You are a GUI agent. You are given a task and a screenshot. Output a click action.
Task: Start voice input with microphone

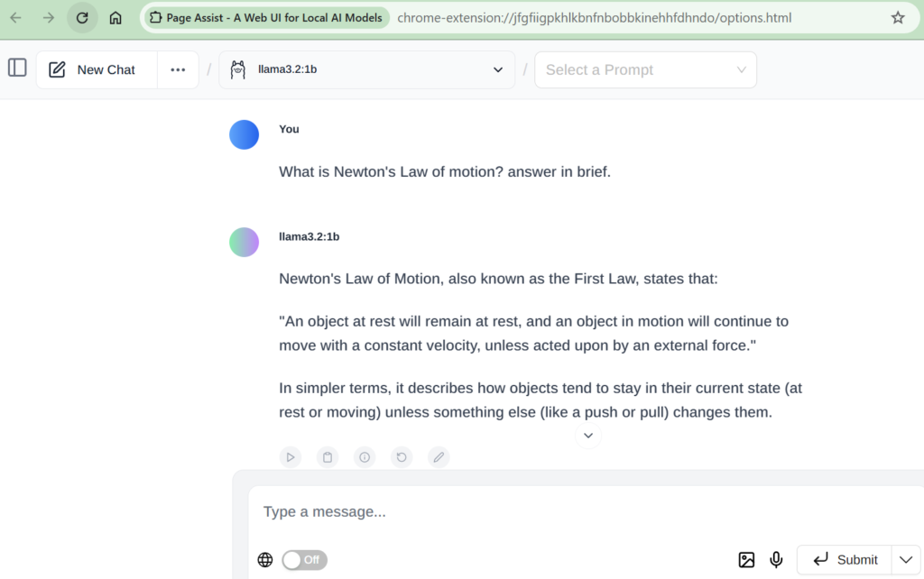point(776,560)
